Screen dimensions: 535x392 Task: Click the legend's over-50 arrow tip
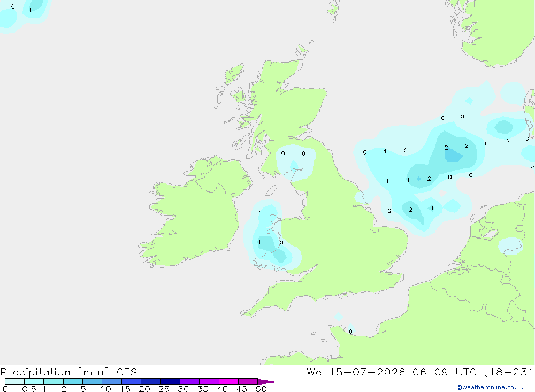(x=267, y=381)
